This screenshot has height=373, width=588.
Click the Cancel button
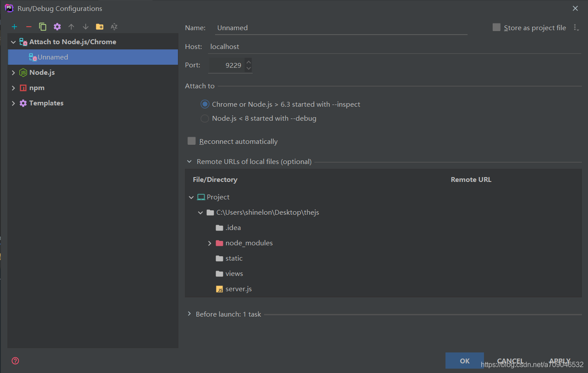510,361
